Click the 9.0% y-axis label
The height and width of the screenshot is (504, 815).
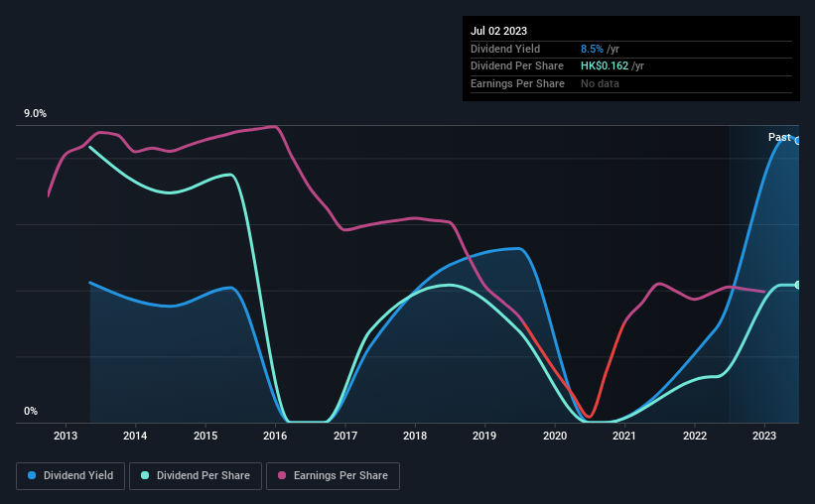tap(35, 114)
